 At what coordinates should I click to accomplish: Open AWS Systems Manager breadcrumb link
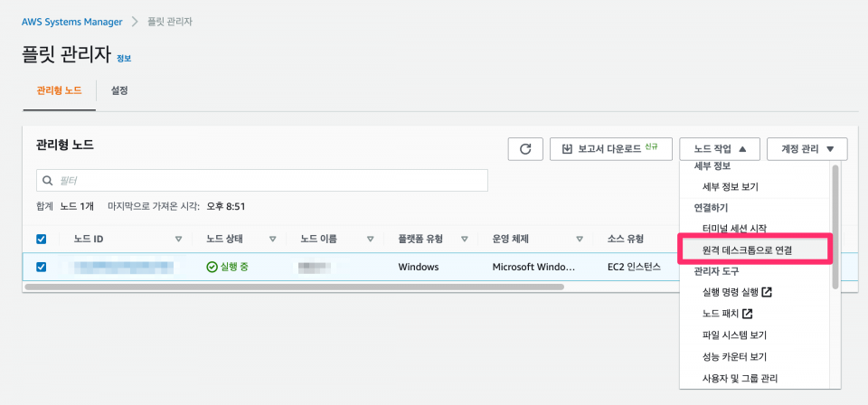[72, 22]
